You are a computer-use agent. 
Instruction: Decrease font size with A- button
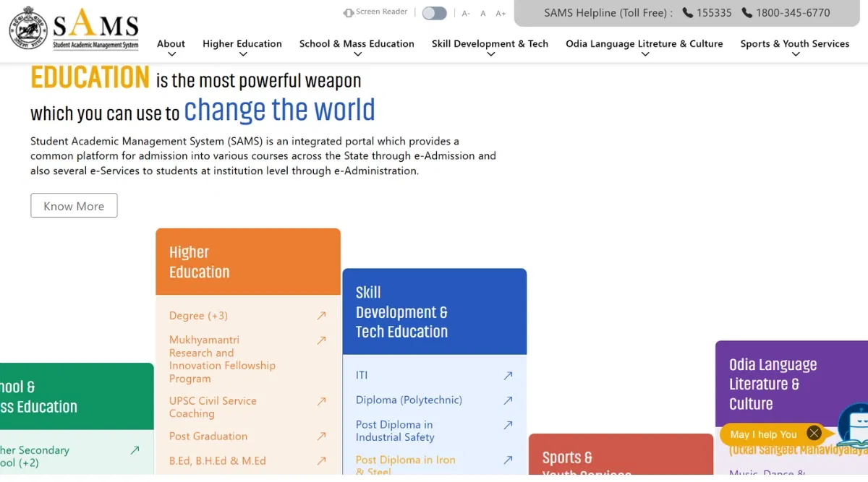466,14
